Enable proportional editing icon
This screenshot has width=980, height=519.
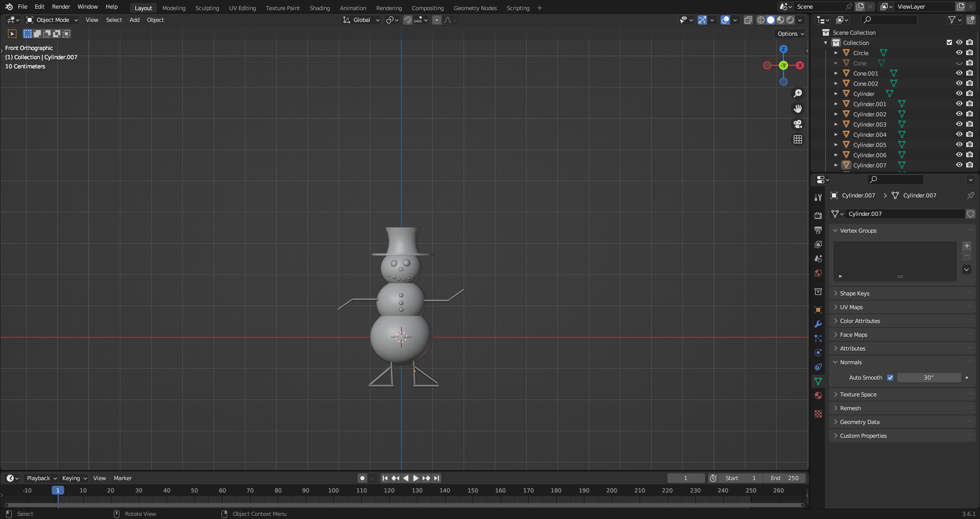437,20
